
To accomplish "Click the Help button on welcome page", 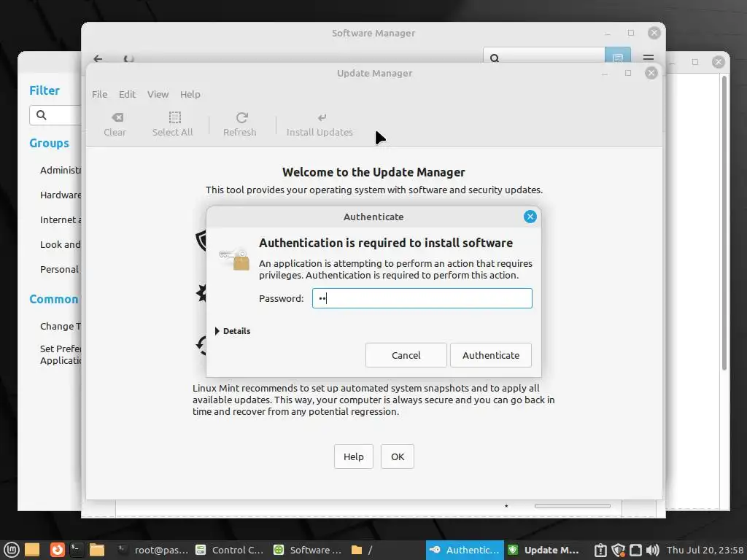I will 354,456.
